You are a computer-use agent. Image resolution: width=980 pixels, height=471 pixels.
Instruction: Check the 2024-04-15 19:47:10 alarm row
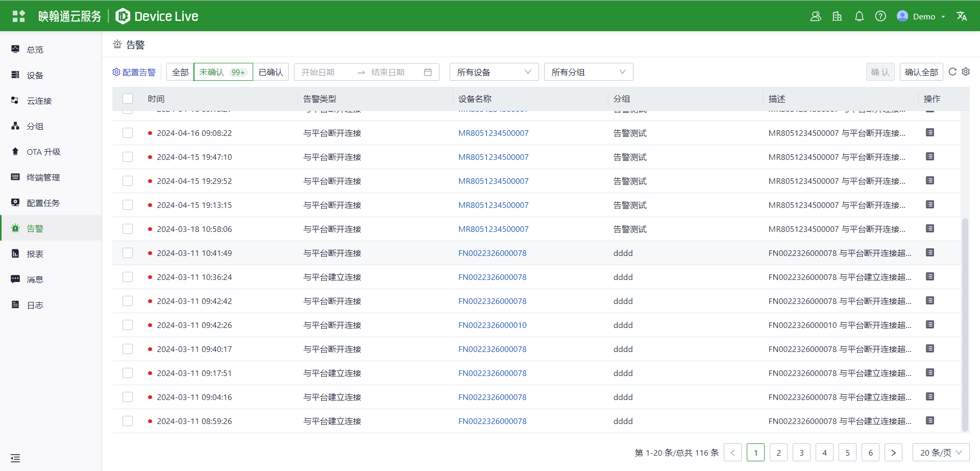[128, 157]
